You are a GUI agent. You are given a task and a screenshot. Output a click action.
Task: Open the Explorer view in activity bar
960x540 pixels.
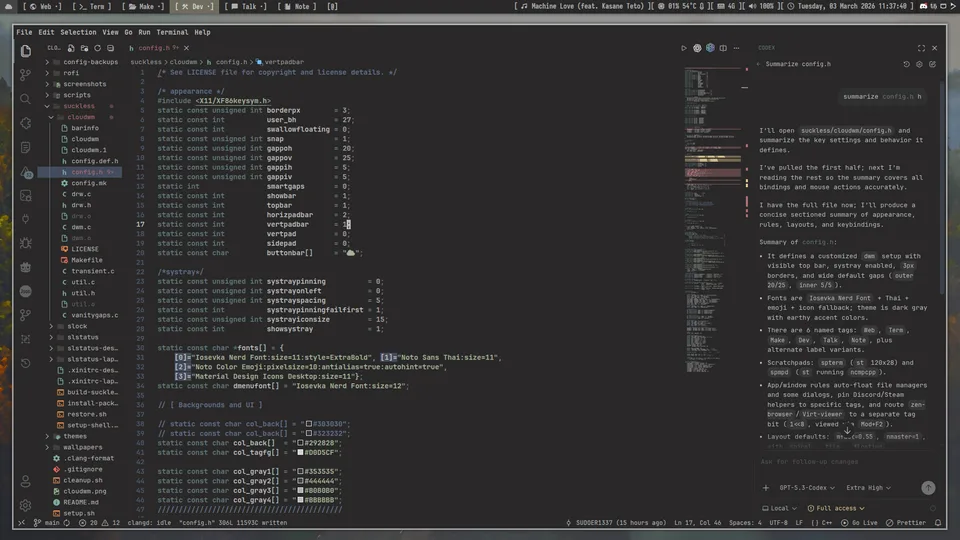pos(26,51)
